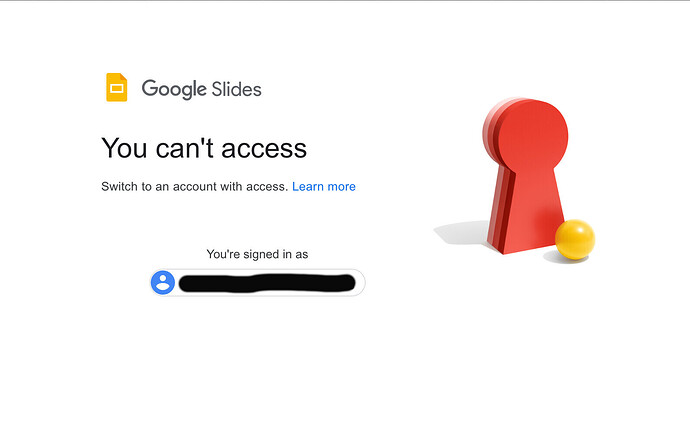Click the "You're signed in as" label
The height and width of the screenshot is (441, 690).
click(x=257, y=254)
